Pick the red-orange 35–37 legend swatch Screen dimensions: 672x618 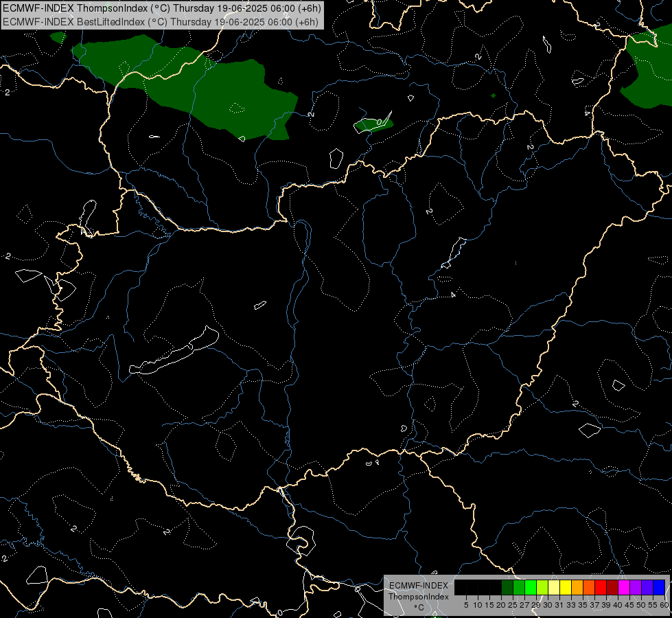point(589,587)
